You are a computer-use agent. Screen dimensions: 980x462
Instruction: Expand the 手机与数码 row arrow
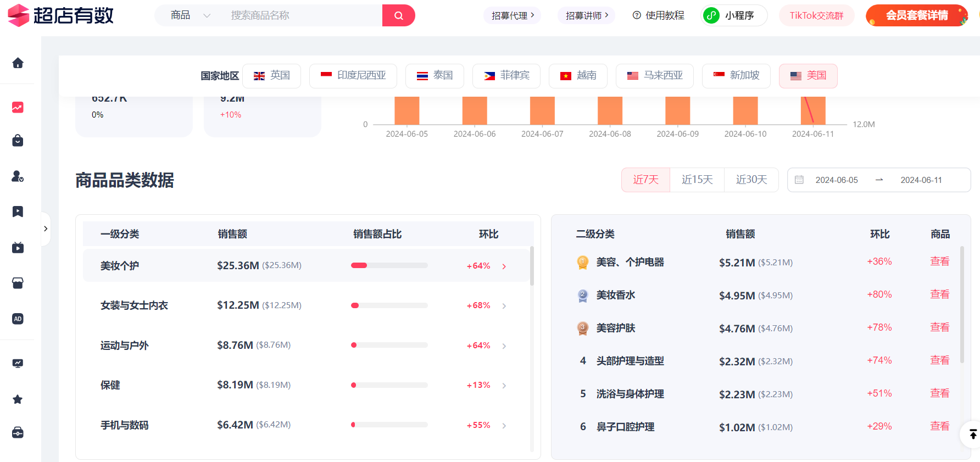(504, 426)
